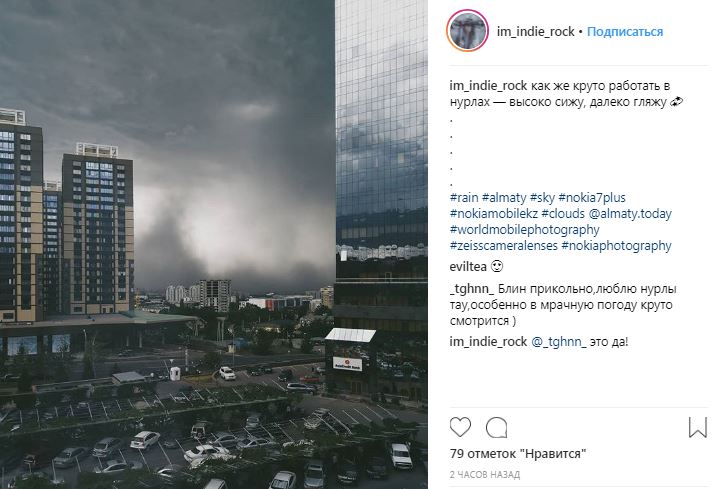Open the #nokiaphotography hashtag
Viewport: 717px width, 489px height.
tap(616, 246)
